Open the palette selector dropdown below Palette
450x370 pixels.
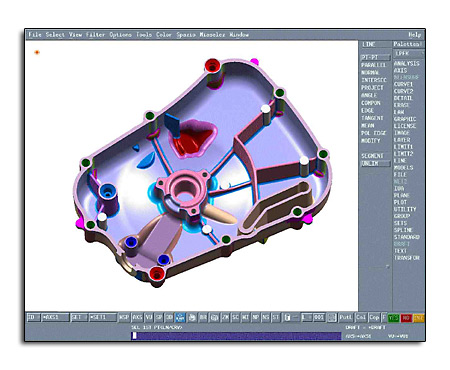(x=409, y=53)
